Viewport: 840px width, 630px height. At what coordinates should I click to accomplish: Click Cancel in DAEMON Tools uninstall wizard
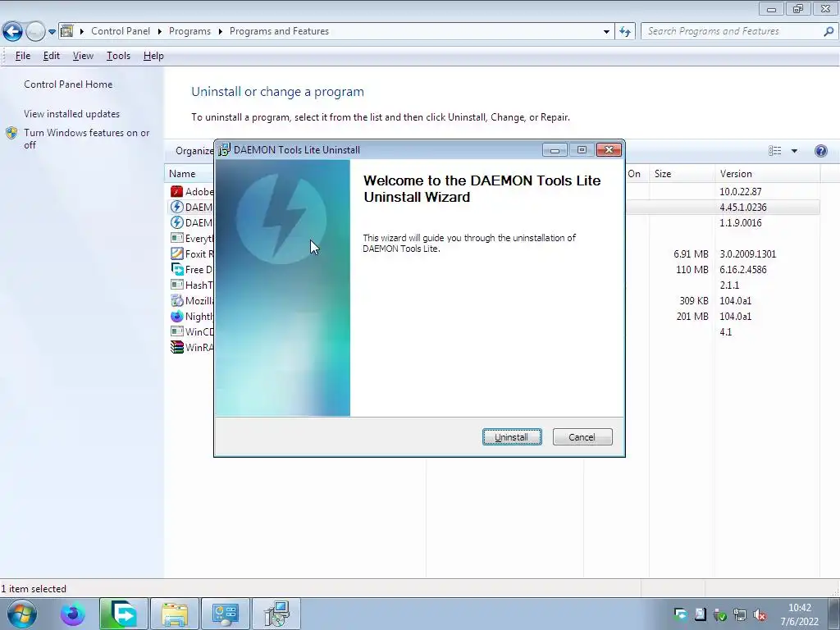pyautogui.click(x=582, y=437)
